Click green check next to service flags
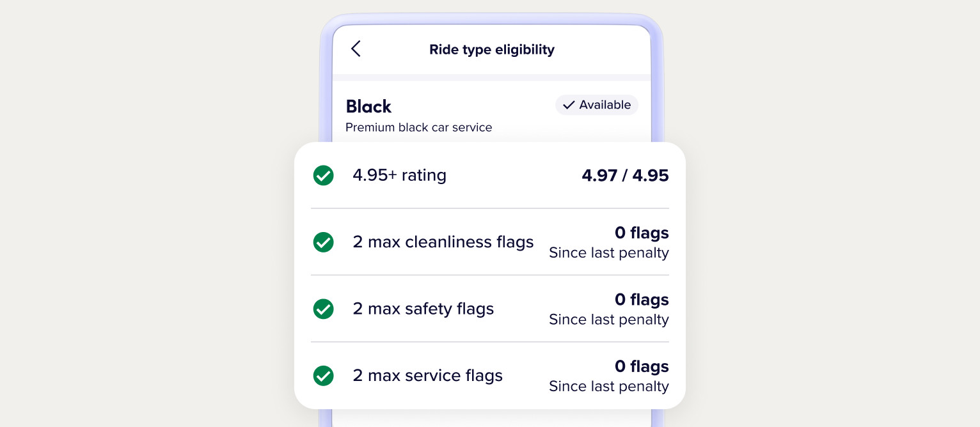 (x=324, y=375)
